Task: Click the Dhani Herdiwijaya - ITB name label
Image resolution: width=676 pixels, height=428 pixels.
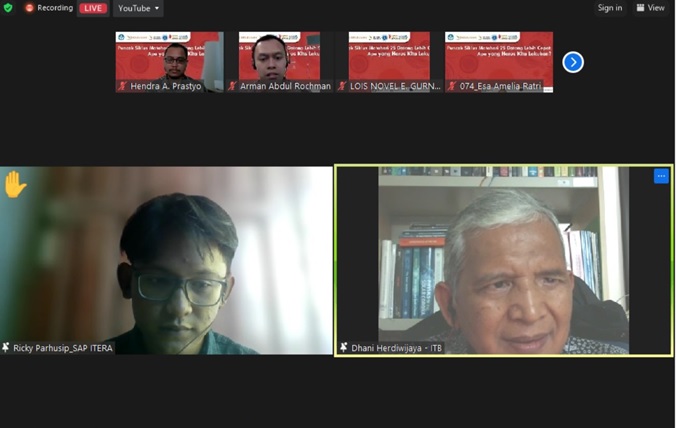Action: click(x=396, y=348)
